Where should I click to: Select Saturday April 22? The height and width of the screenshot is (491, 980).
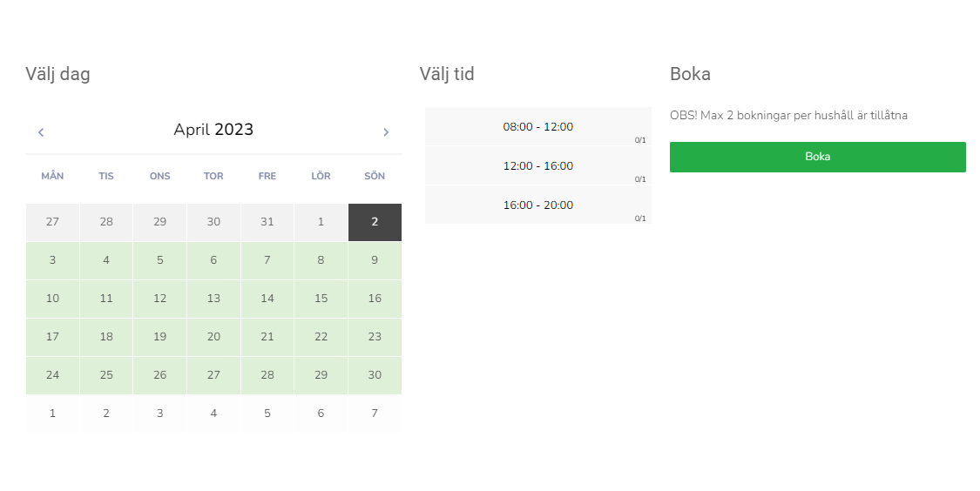pos(321,337)
